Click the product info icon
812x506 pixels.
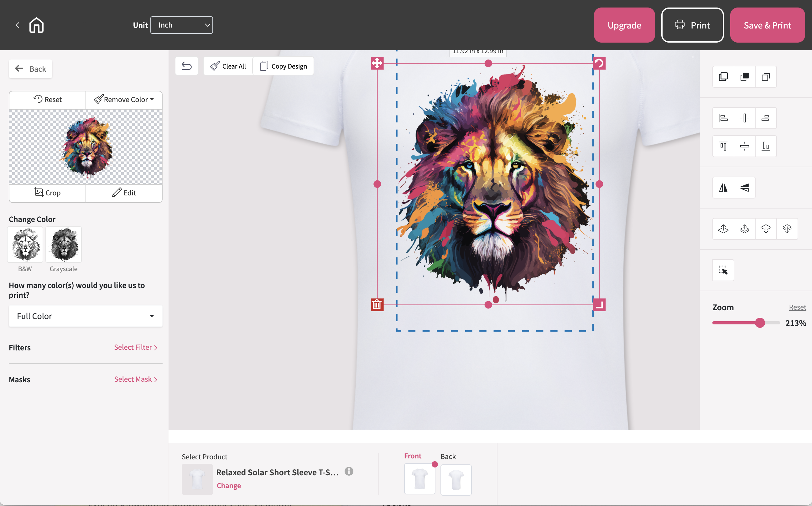349,471
